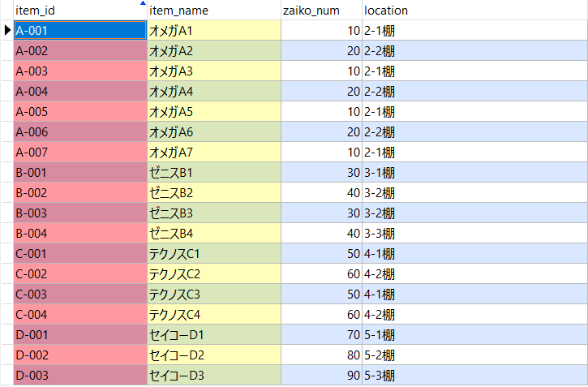Click location 5-2棚 in D-002 row
588x387 pixels.
[474, 355]
